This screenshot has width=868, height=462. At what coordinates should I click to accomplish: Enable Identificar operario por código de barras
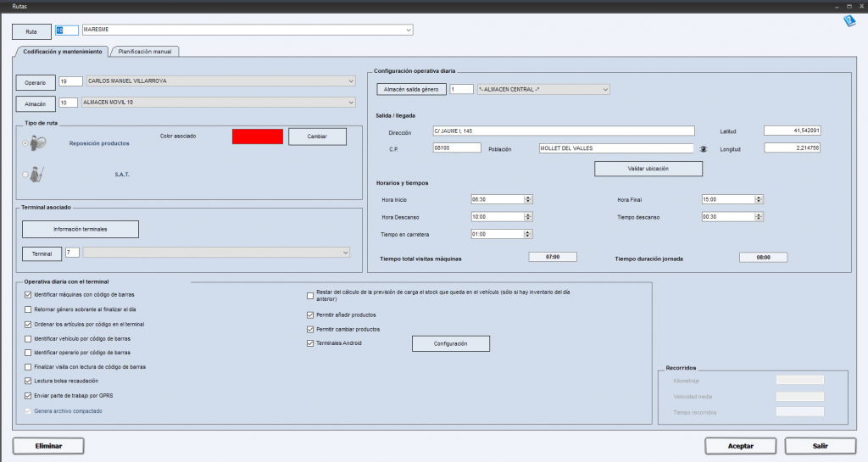pyautogui.click(x=28, y=353)
